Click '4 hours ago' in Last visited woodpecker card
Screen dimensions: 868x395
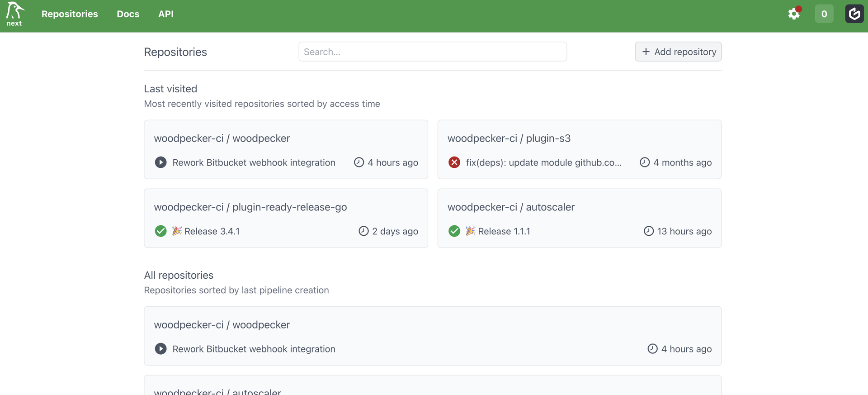click(x=393, y=162)
